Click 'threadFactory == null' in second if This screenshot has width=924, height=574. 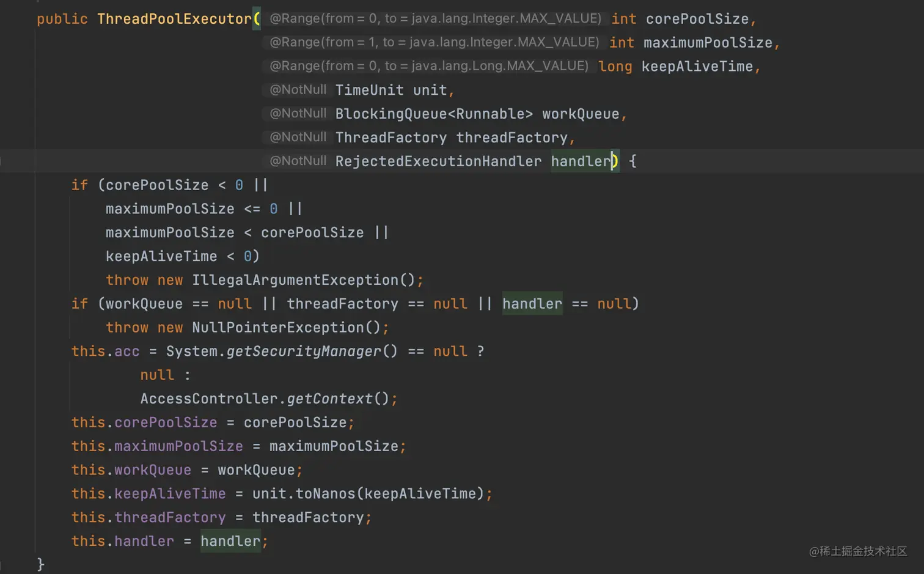click(377, 304)
